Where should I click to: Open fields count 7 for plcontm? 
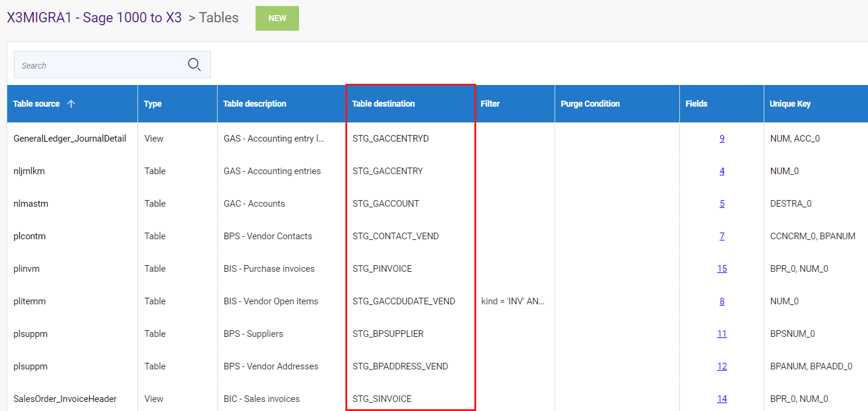click(722, 236)
